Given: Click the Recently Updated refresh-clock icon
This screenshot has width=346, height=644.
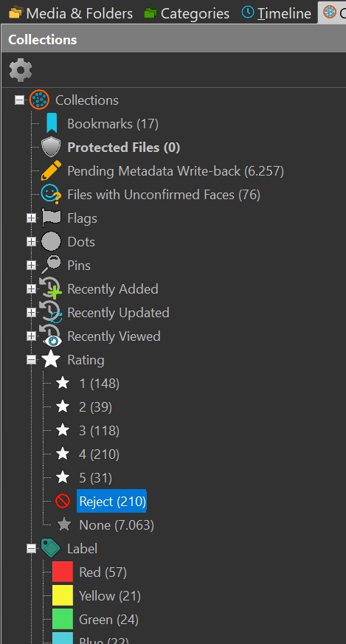Looking at the screenshot, I should [x=50, y=313].
